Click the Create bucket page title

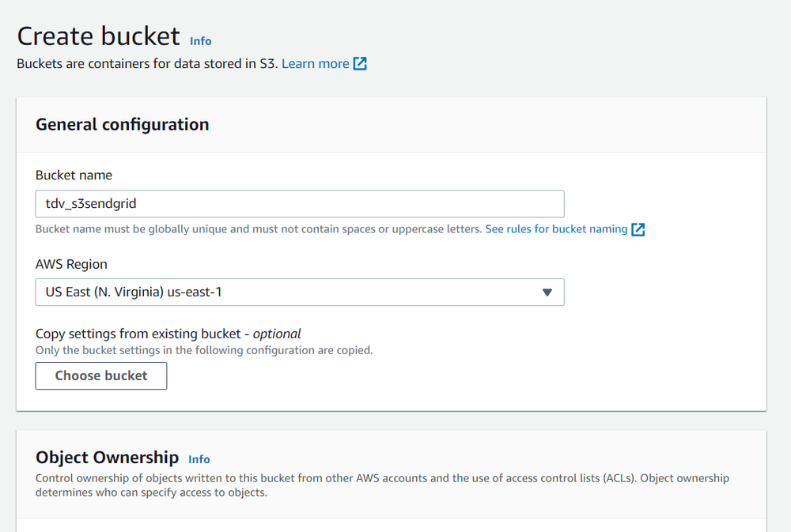98,36
